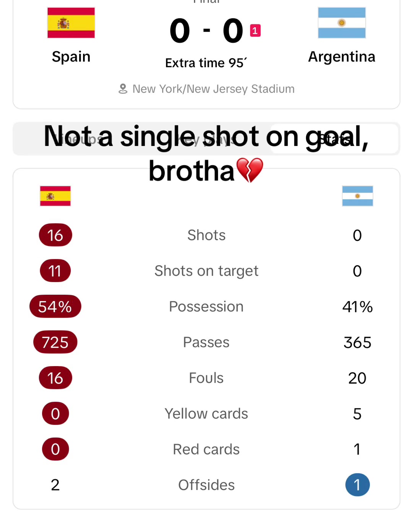The image size is (413, 532).
Task: Tap the red card indicator beside the score
Action: [x=255, y=31]
